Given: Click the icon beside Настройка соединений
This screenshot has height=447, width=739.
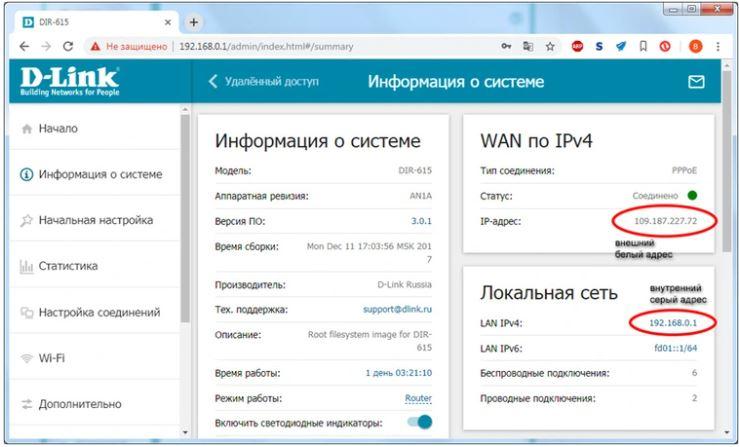Looking at the screenshot, I should 26,312.
